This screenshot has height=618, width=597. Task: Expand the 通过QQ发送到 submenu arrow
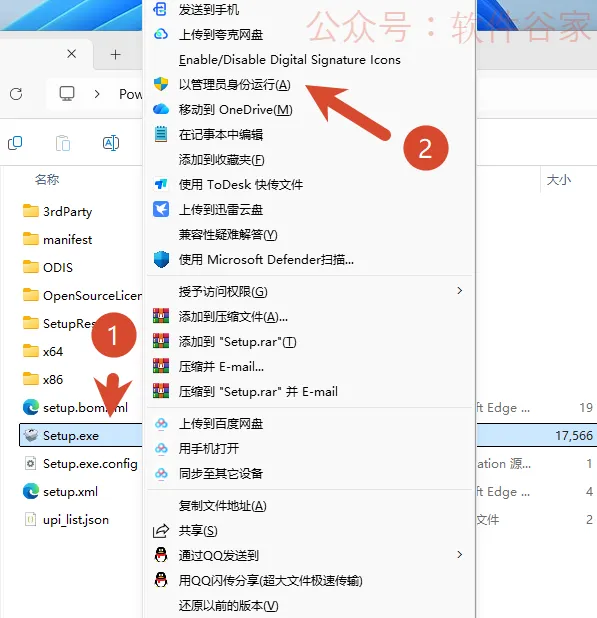[459, 555]
